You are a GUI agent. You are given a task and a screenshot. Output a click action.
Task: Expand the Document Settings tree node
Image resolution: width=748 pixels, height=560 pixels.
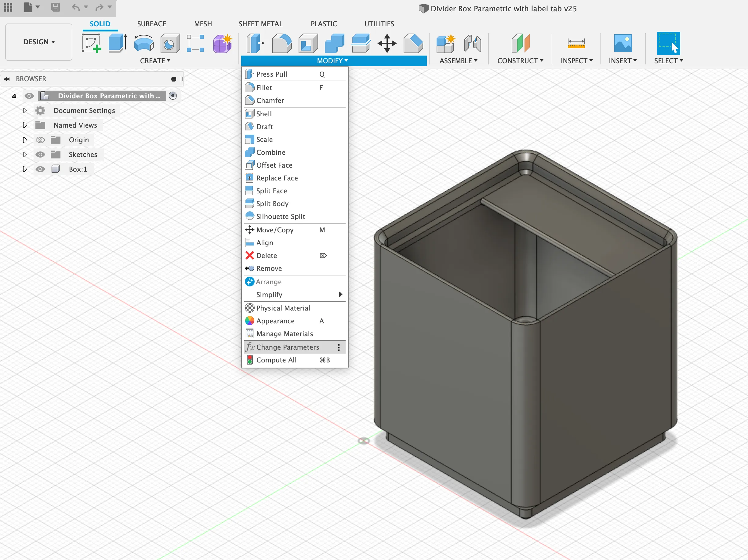25,111
